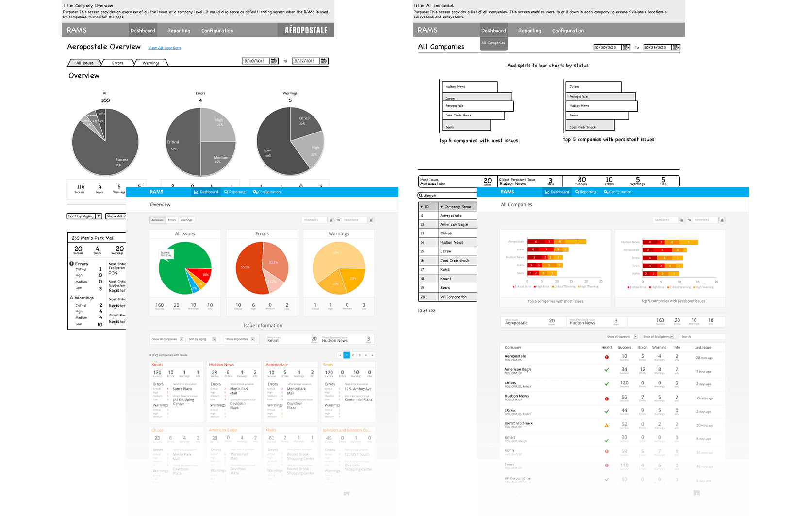Screen dimensions: 811x532
Task: Select All Companies sub-tab under Dashboard
Action: (x=494, y=43)
